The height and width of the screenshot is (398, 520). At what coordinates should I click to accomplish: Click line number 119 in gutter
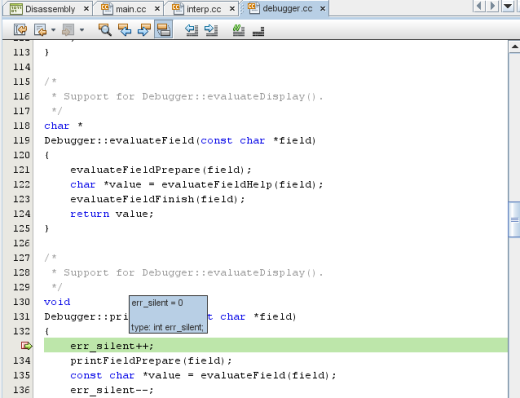pyautogui.click(x=21, y=140)
